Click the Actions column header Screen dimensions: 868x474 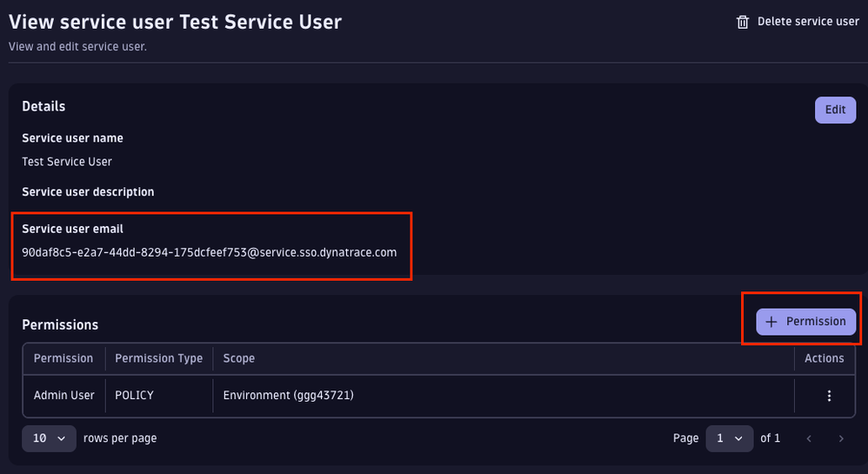coord(824,358)
